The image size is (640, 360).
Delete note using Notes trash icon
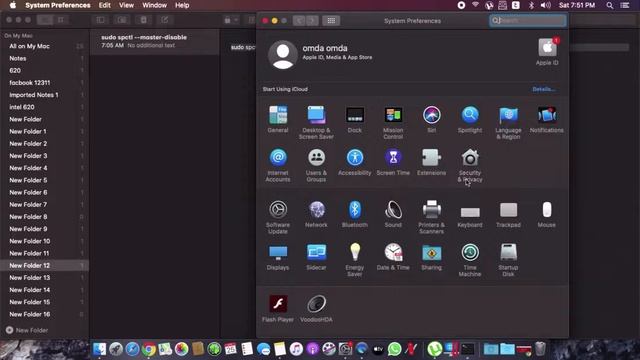143,20
